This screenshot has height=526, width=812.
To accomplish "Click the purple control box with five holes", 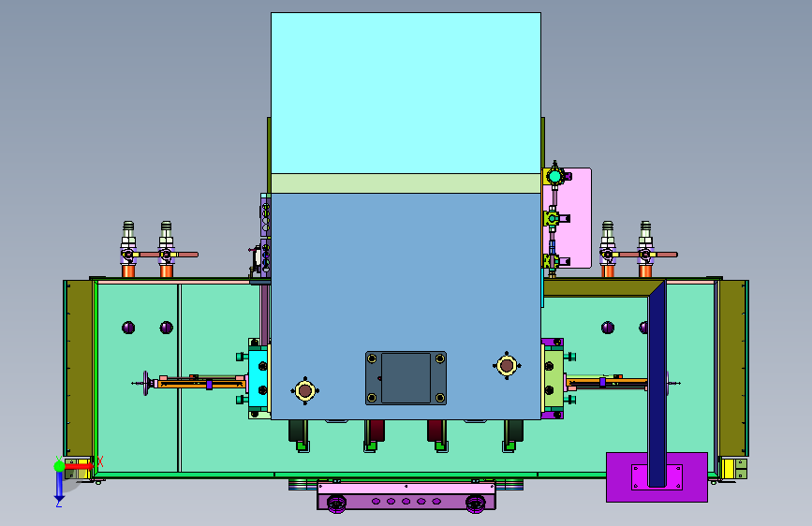I will coord(406,501).
